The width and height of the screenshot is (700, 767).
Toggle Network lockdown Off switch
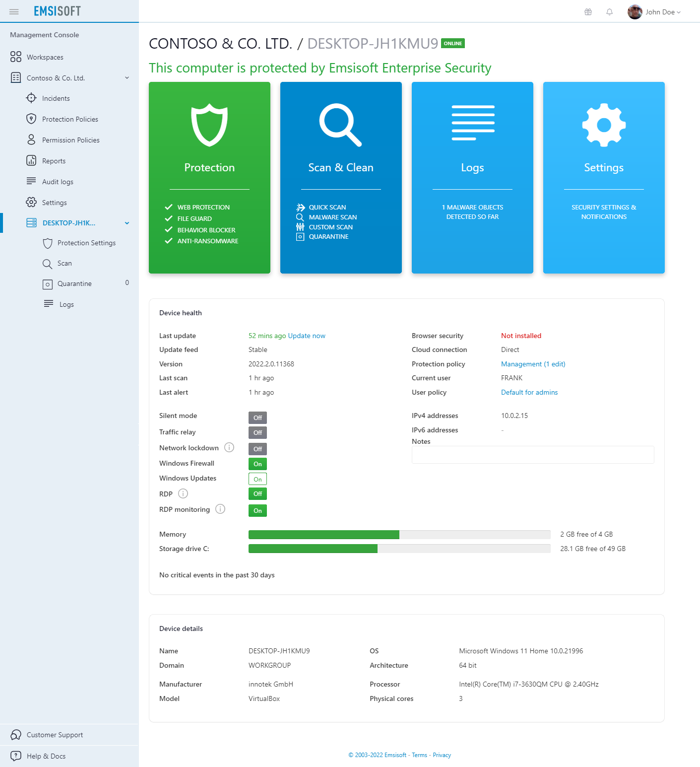(x=257, y=449)
